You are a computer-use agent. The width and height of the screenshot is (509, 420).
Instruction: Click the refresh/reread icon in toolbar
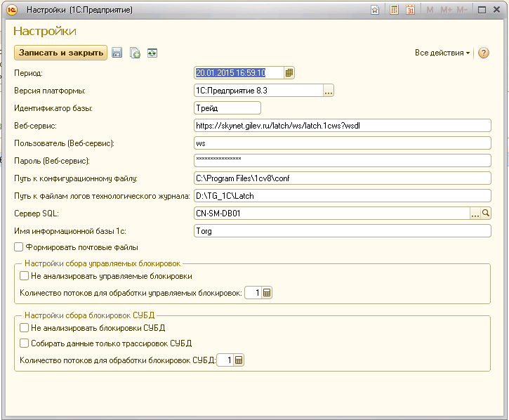tap(152, 53)
